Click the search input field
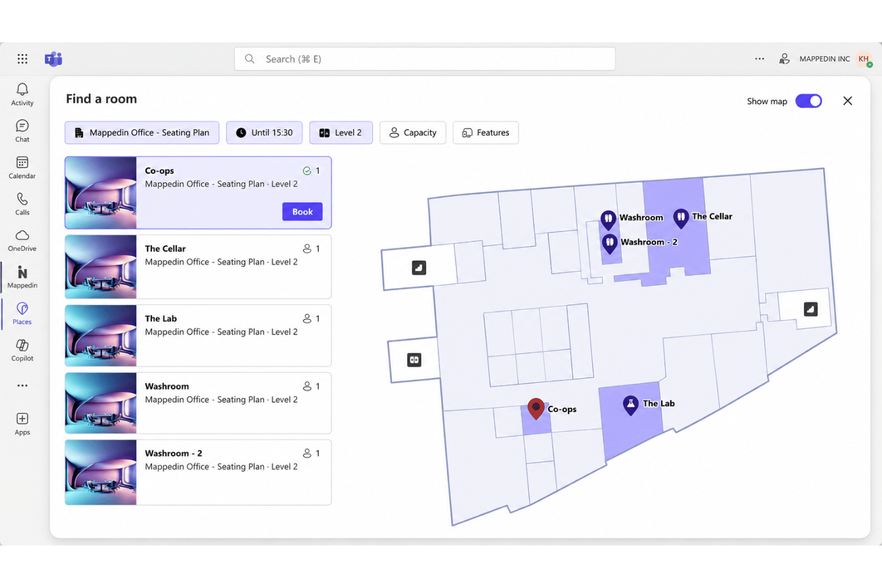 click(424, 59)
